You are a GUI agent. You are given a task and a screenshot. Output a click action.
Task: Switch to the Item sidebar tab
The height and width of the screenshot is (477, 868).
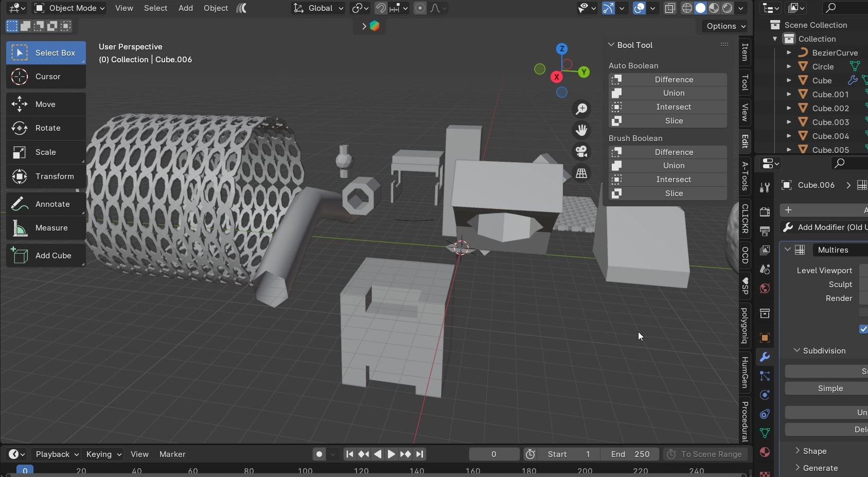(745, 52)
